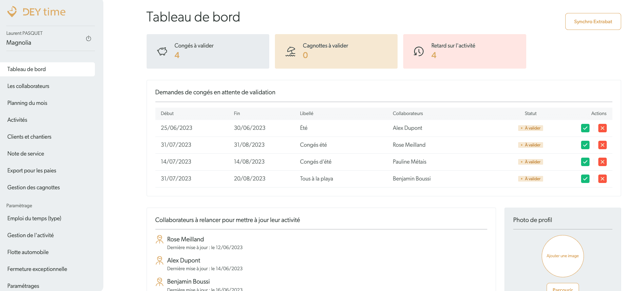Approve Rose Meilland's leave request
The height and width of the screenshot is (291, 644).
pyautogui.click(x=585, y=145)
